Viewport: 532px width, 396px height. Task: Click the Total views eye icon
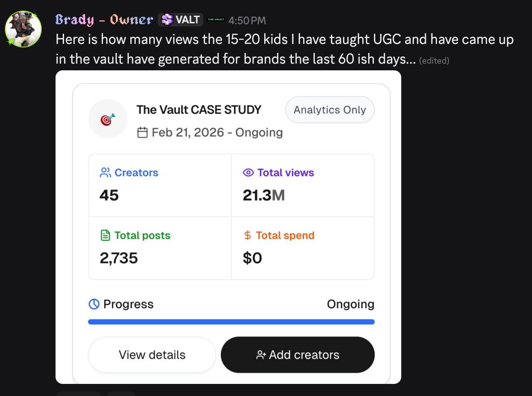(x=249, y=172)
